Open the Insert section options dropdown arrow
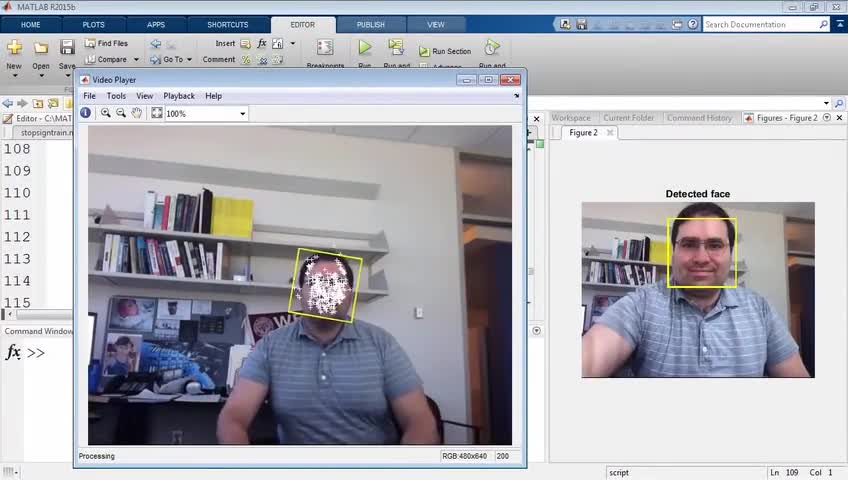The height and width of the screenshot is (480, 848). click(x=293, y=43)
